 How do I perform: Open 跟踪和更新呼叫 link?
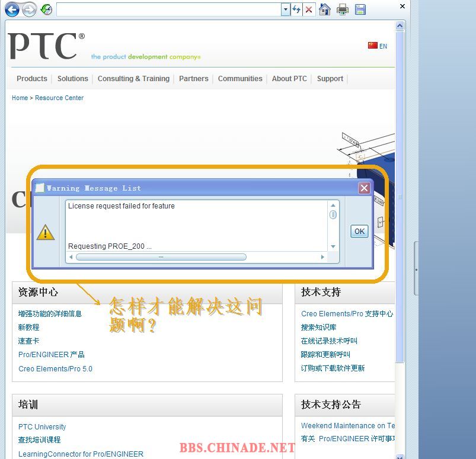tap(325, 354)
